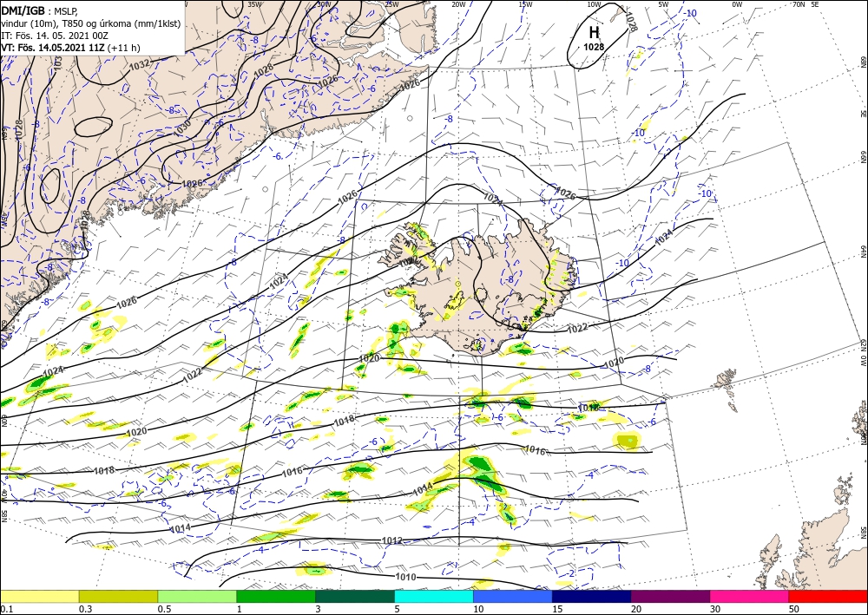Click the '25W' longitude label
The height and width of the screenshot is (615, 868).
click(391, 4)
